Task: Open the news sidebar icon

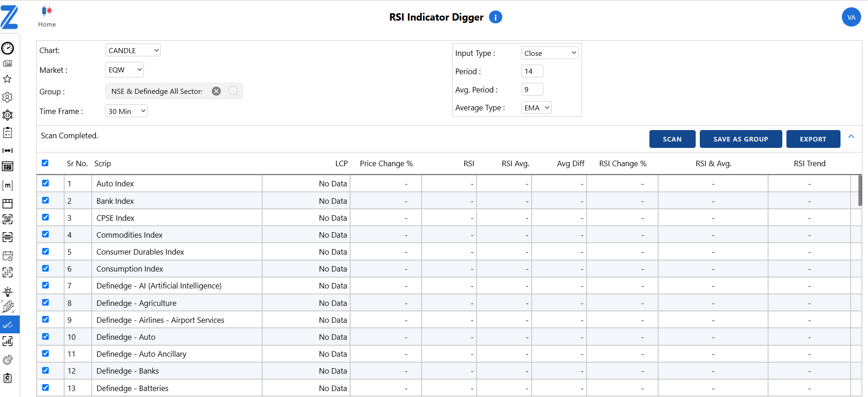Action: click(x=8, y=64)
